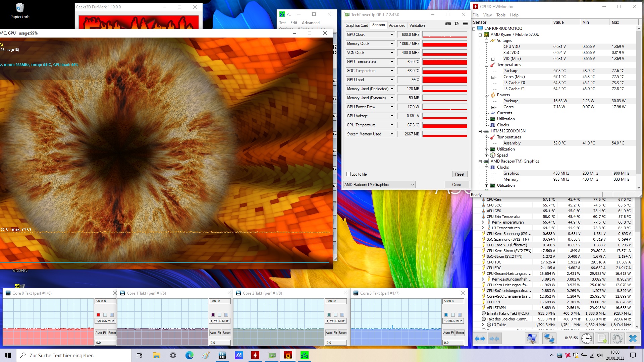Click the red color box in Core 0 graph
This screenshot has width=644, height=362.
[98, 315]
